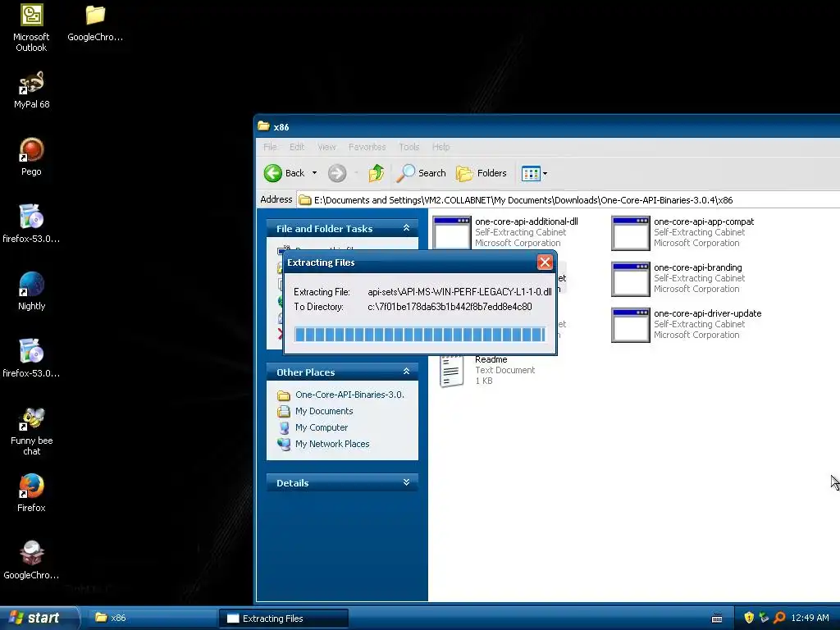The width and height of the screenshot is (840, 630).
Task: Select the firefox-53.0 installer above Nightly
Action: (31, 224)
